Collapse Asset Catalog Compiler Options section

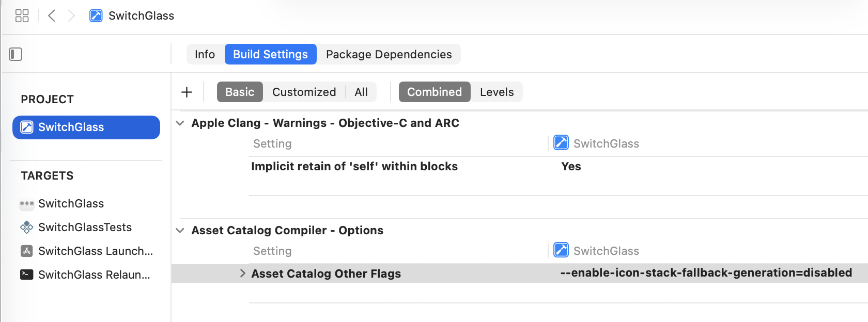click(x=180, y=230)
